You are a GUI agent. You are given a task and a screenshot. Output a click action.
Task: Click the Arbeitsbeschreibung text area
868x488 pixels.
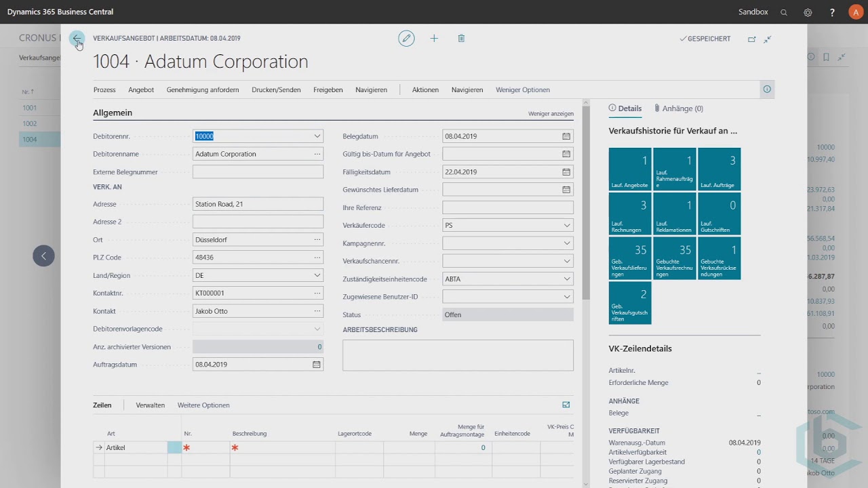coord(458,355)
